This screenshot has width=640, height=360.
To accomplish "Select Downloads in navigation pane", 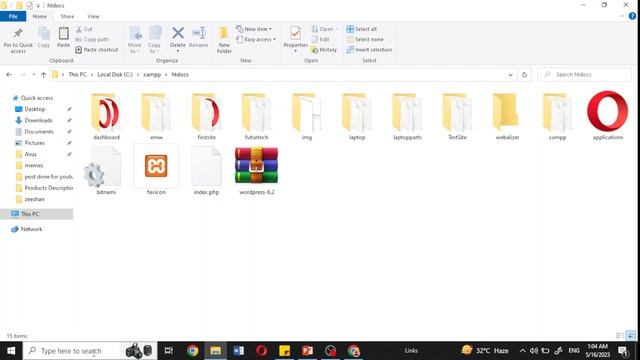I will coord(38,120).
